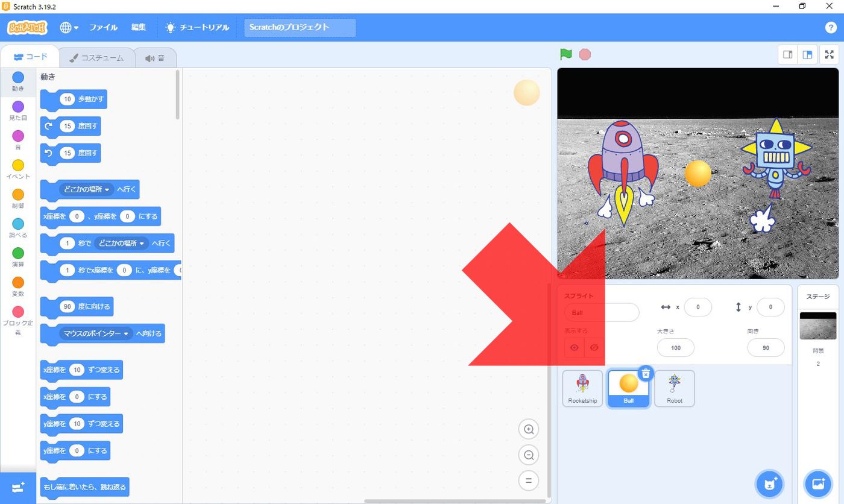Open the ファイル menu
This screenshot has width=844, height=504.
103,28
